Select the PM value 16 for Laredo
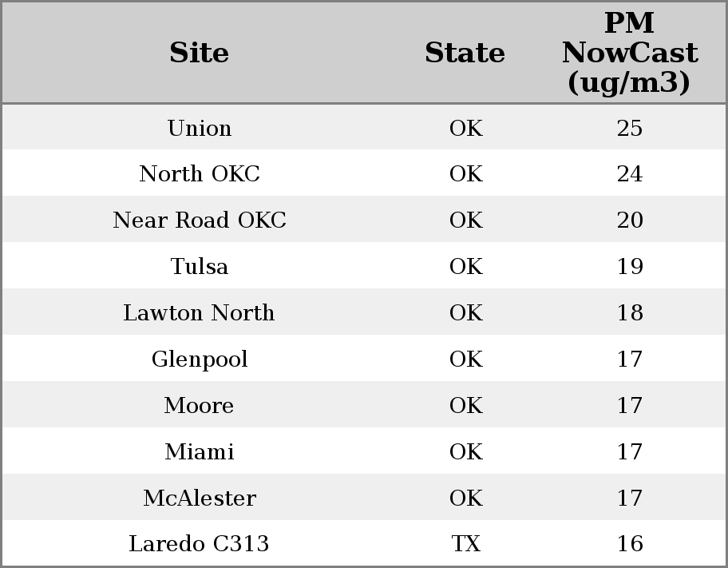This screenshot has height=568, width=728. click(x=629, y=544)
